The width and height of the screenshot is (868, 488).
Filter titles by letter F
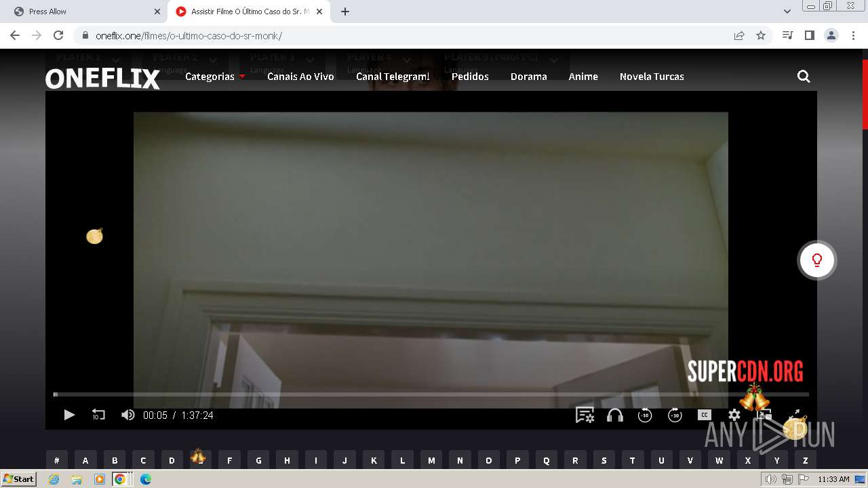(229, 460)
